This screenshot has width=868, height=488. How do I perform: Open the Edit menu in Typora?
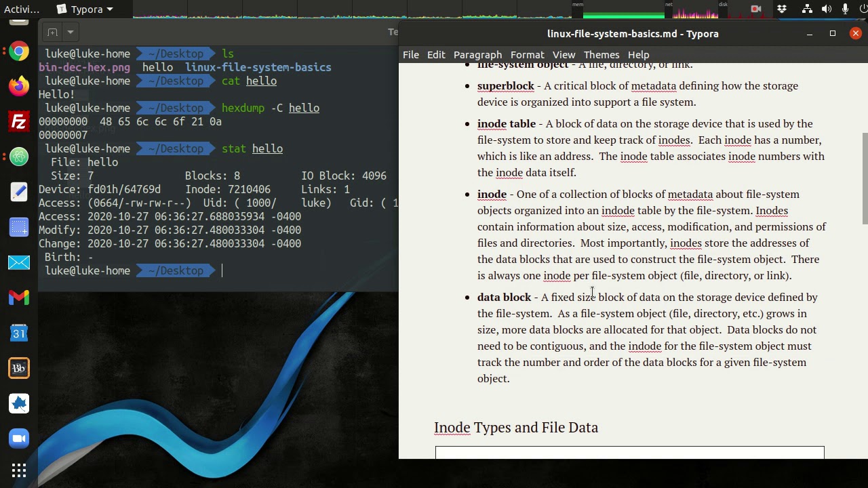pyautogui.click(x=436, y=54)
